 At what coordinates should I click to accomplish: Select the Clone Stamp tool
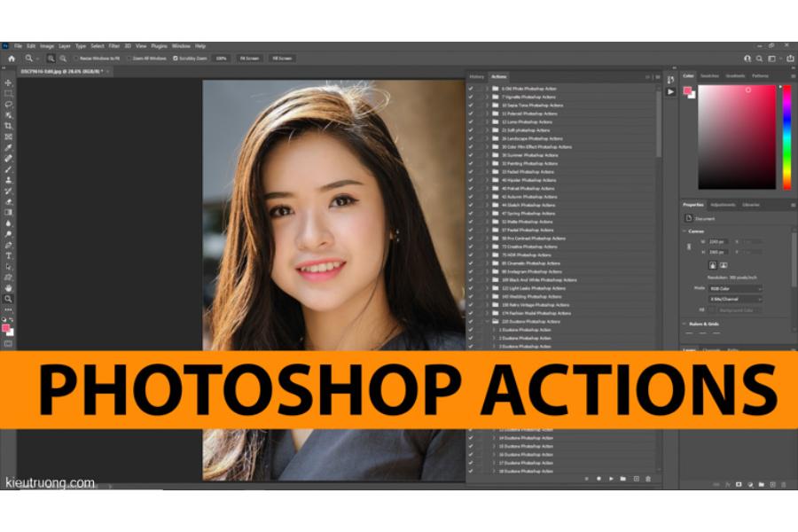click(x=8, y=180)
